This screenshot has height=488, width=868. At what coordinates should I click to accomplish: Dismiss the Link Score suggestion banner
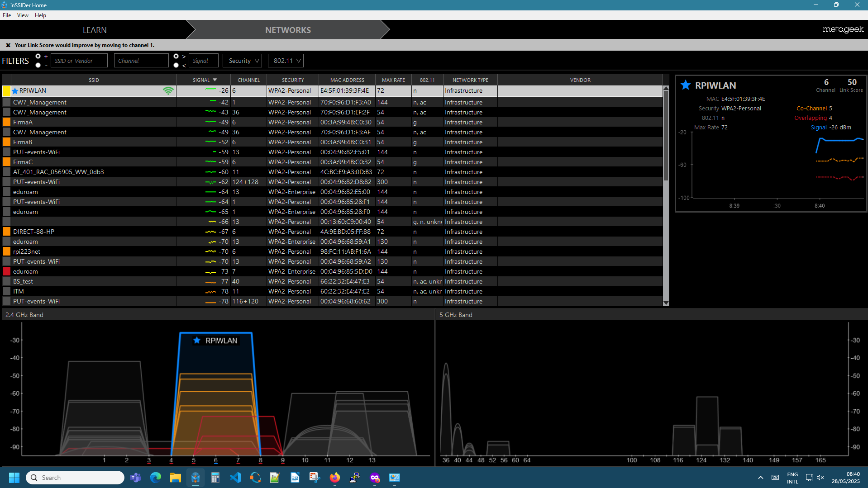click(x=8, y=45)
